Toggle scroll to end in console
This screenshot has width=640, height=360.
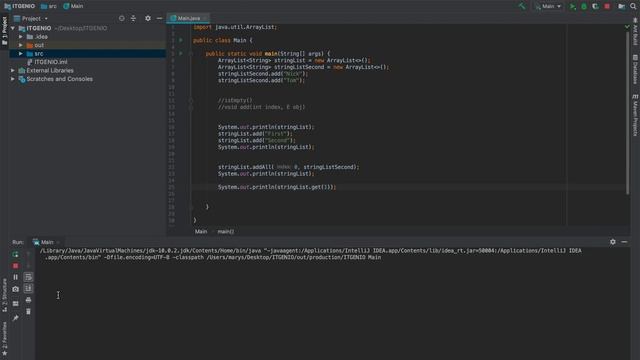[28, 289]
